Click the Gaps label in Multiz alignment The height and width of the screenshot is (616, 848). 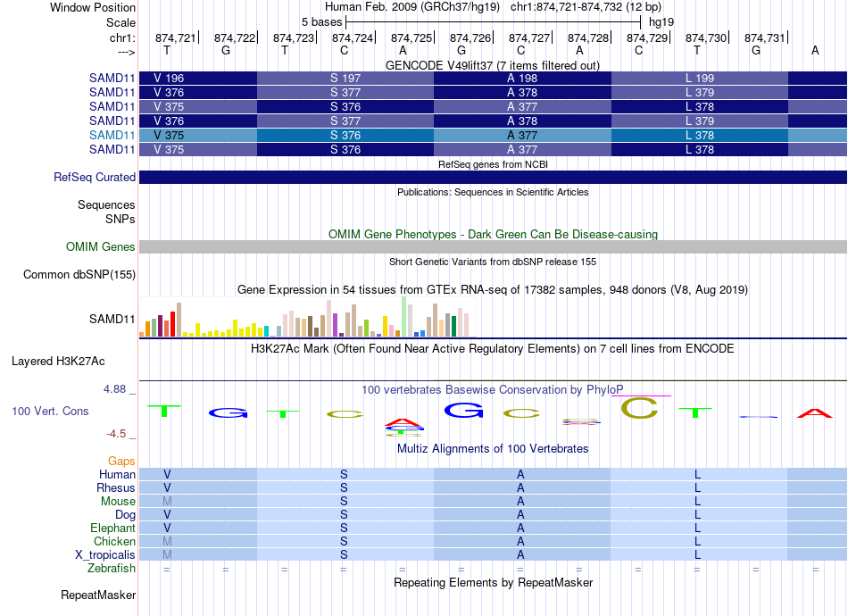coord(121,461)
